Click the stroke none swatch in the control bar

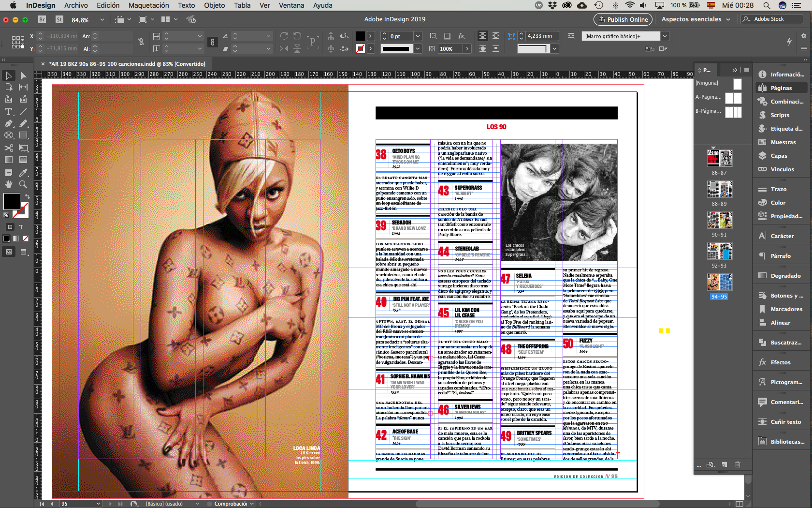360,49
